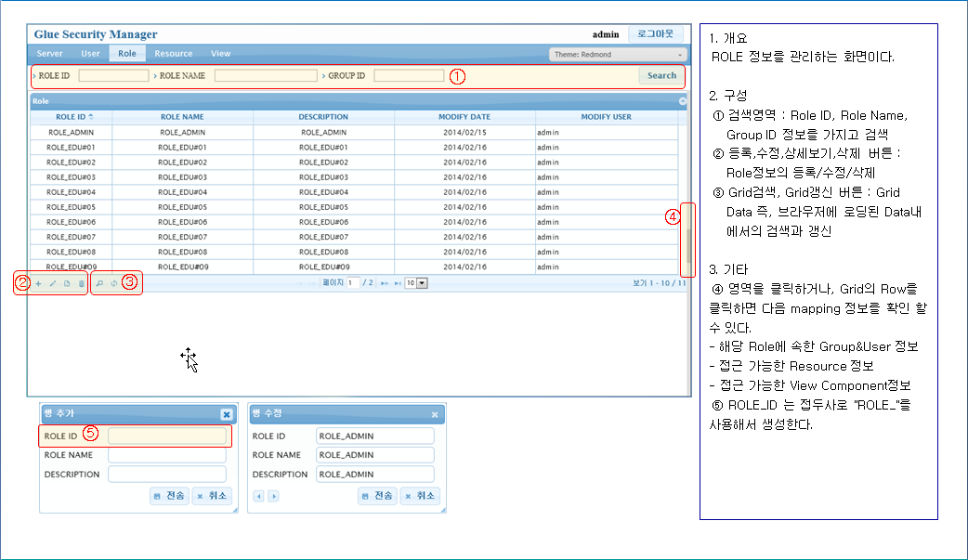Click the 로그아웃 logout button
The image size is (968, 560).
click(655, 34)
